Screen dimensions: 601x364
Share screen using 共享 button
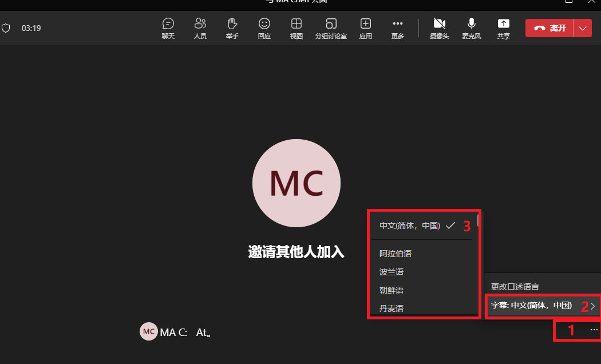503,29
